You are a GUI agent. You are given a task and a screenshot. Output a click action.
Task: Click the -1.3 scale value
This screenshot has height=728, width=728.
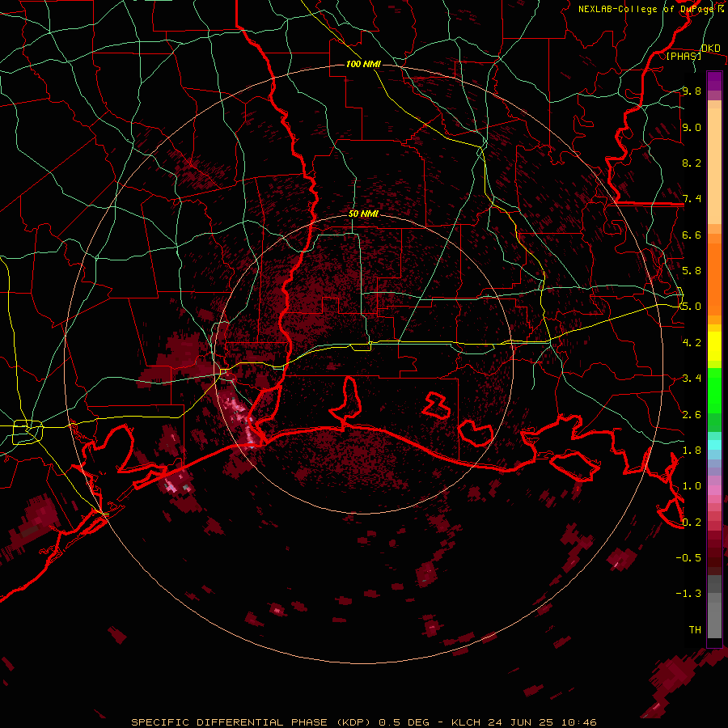[688, 594]
